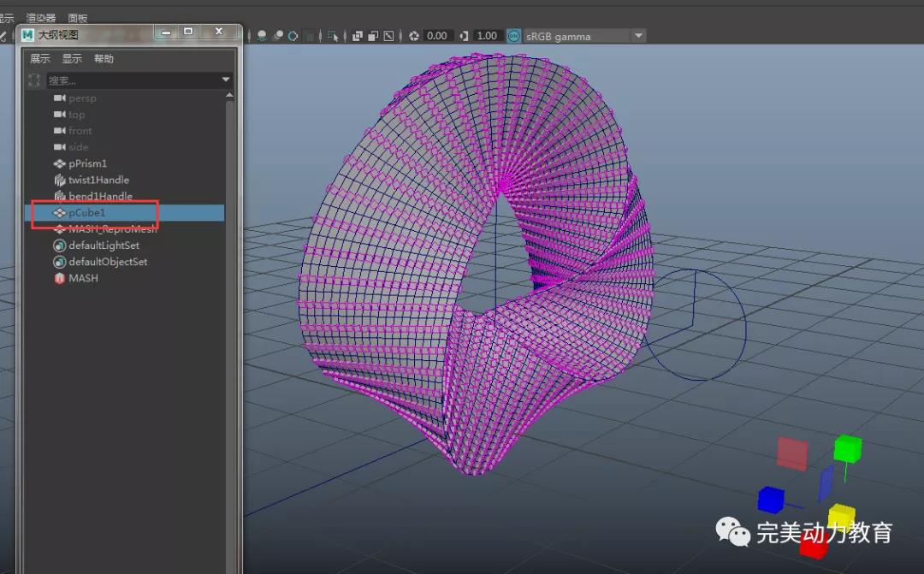
Task: Click the defaultLightSet set icon
Action: pyautogui.click(x=59, y=246)
